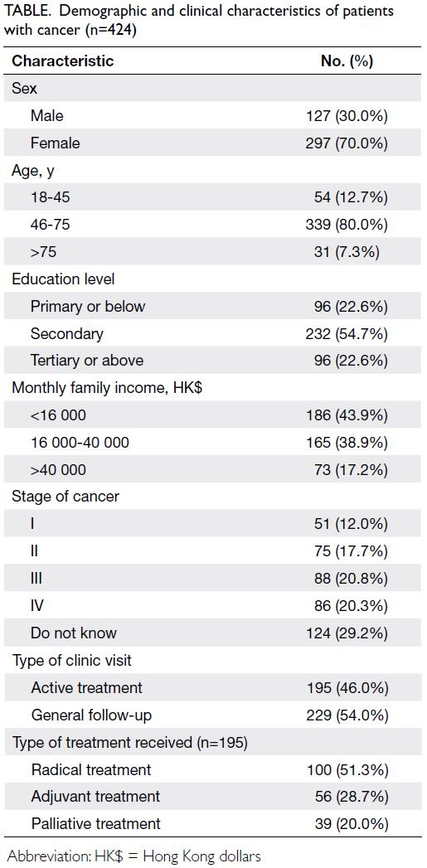Select the Male row label
This screenshot has height=868, width=427.
pyautogui.click(x=47, y=116)
